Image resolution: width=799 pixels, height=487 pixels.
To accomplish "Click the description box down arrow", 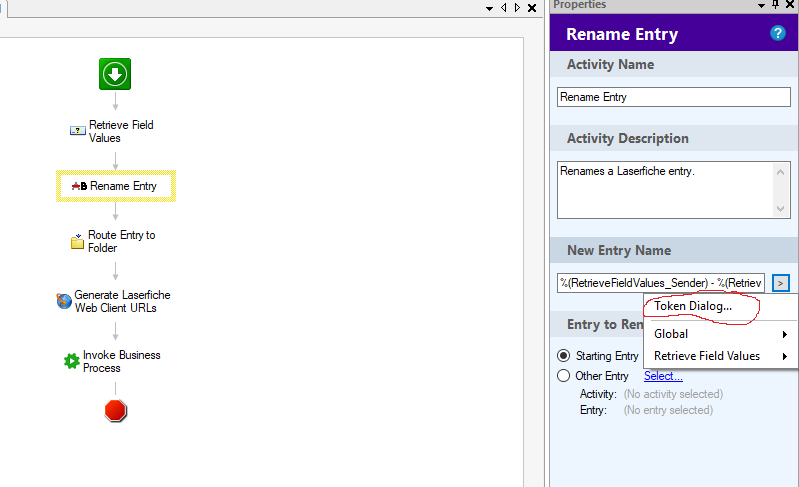I will pos(780,208).
